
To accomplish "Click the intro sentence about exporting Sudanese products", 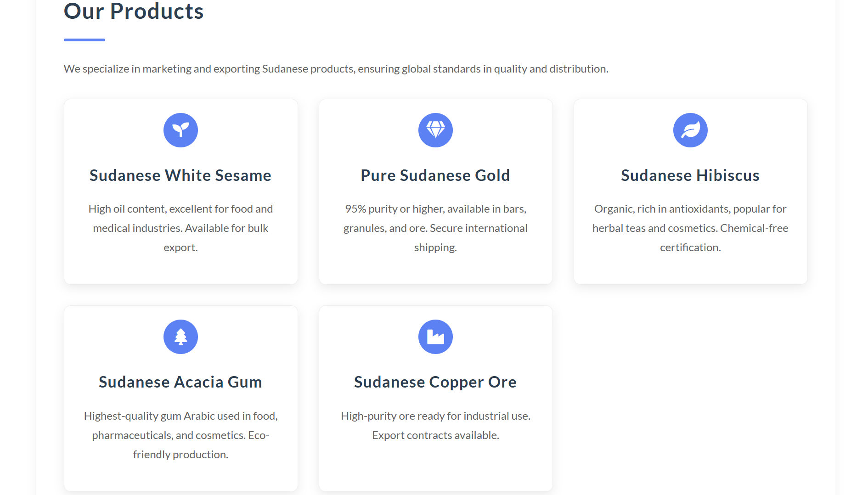I will point(336,69).
